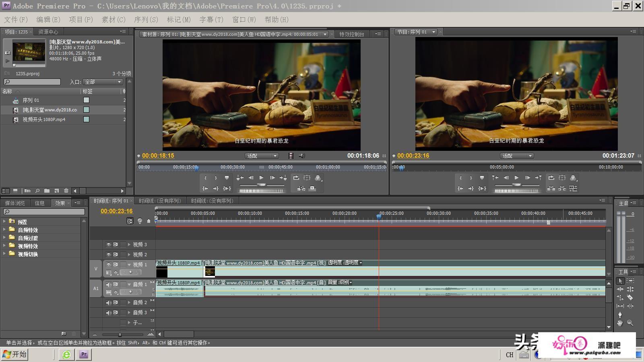Open output options in source monitor
This screenshot has width=644, height=362.
[x=318, y=178]
